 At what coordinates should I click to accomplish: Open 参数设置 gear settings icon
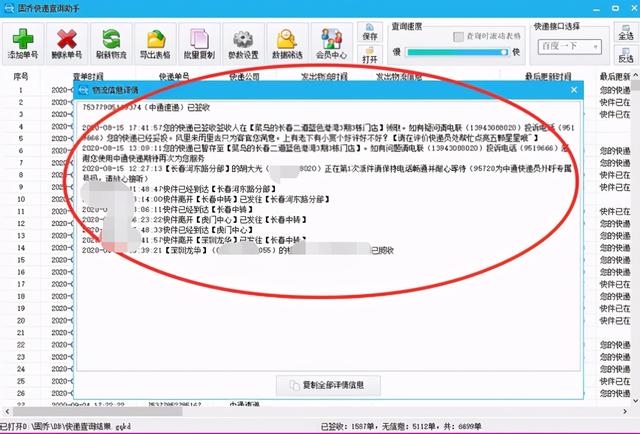point(240,39)
